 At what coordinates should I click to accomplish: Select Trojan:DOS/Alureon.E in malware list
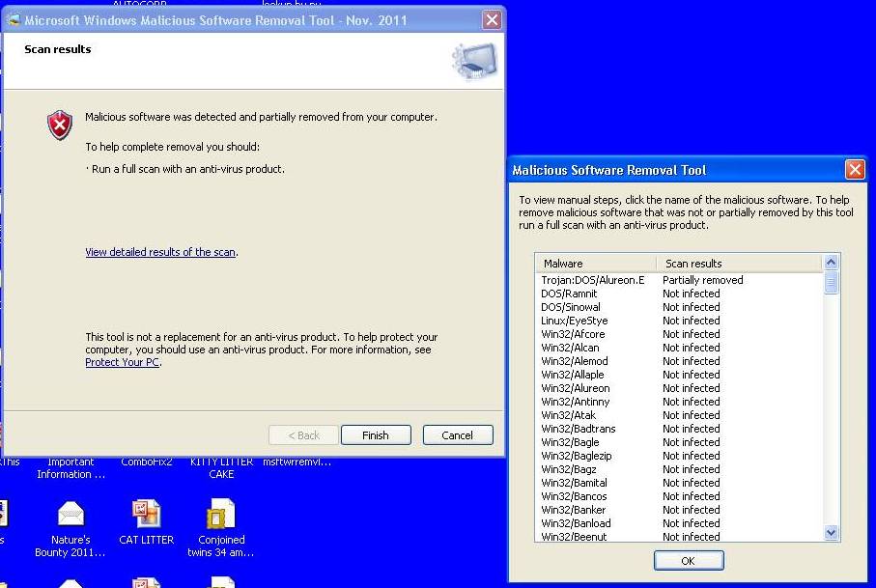pyautogui.click(x=592, y=280)
